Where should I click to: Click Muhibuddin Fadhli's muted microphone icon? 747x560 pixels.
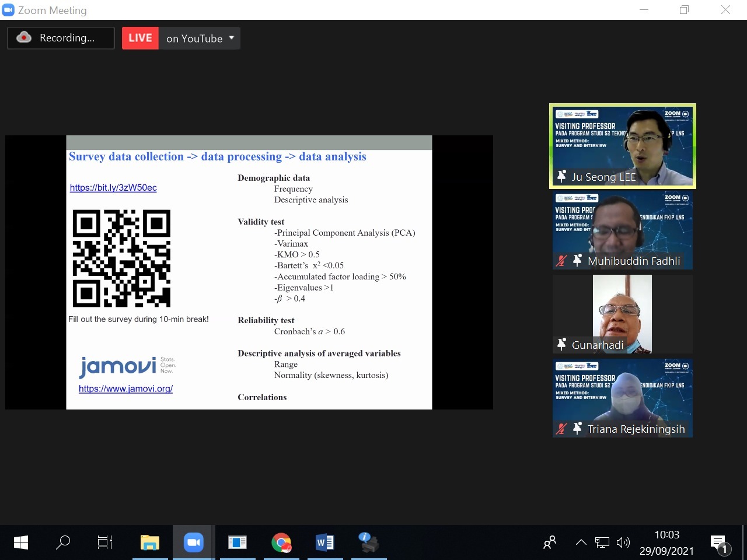pos(561,261)
